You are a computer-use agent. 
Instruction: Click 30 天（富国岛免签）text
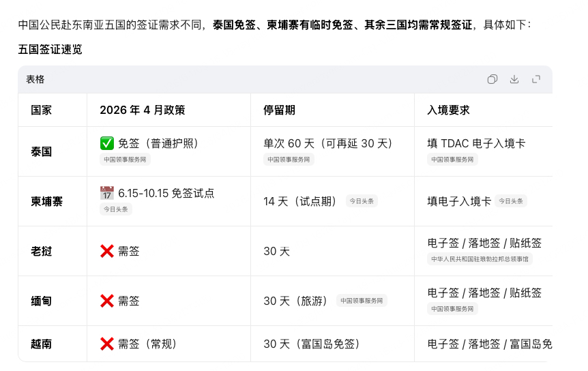click(x=312, y=344)
